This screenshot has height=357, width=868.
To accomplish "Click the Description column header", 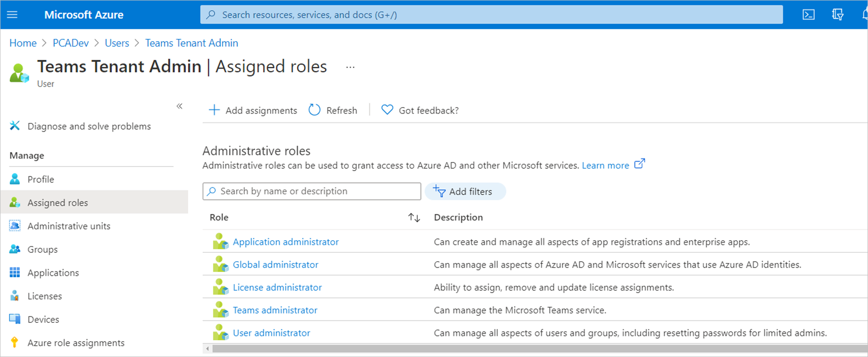I will click(x=458, y=217).
